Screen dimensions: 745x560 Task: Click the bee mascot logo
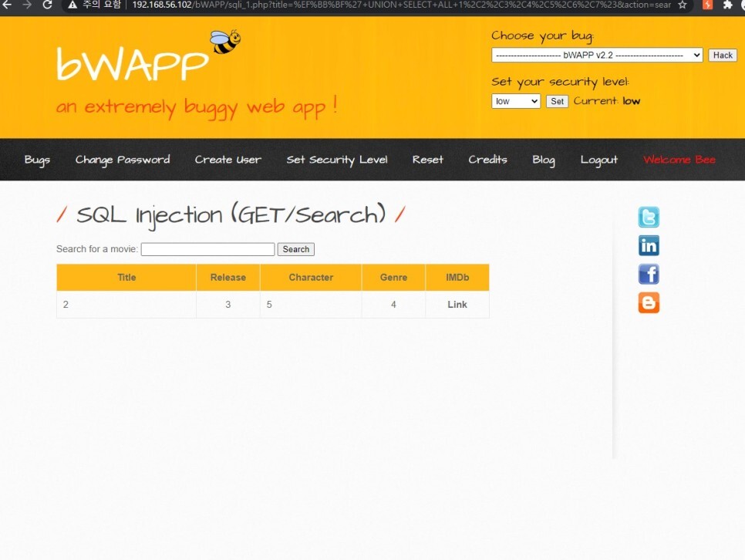coord(225,42)
